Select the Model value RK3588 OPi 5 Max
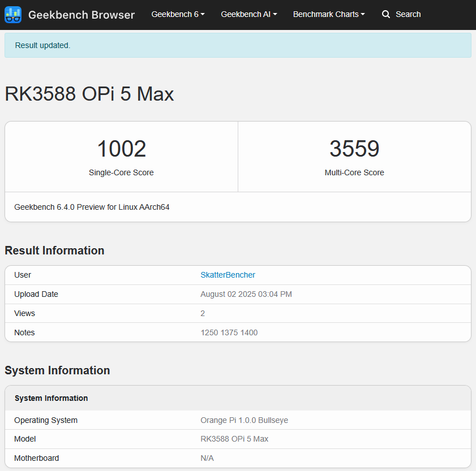 pos(234,439)
